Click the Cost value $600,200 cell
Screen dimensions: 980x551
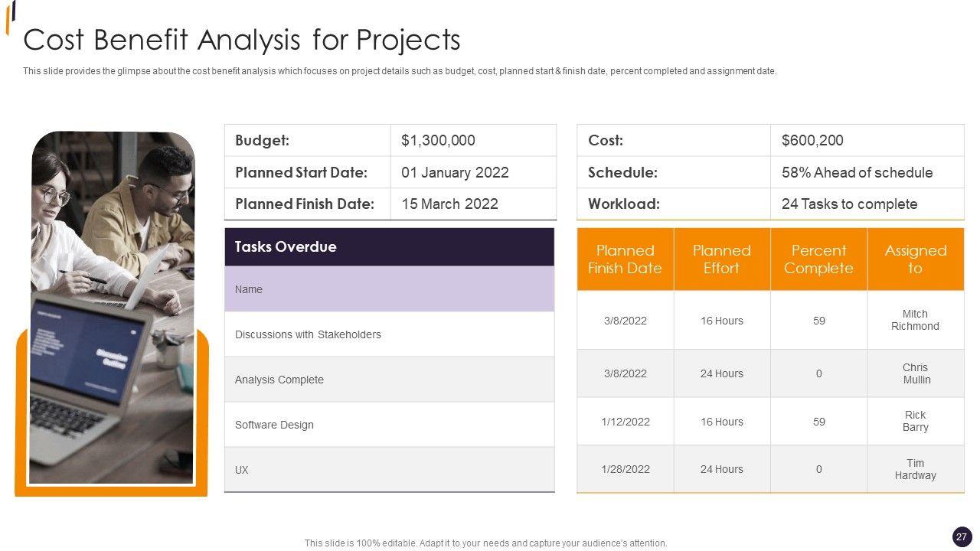pyautogui.click(x=866, y=141)
